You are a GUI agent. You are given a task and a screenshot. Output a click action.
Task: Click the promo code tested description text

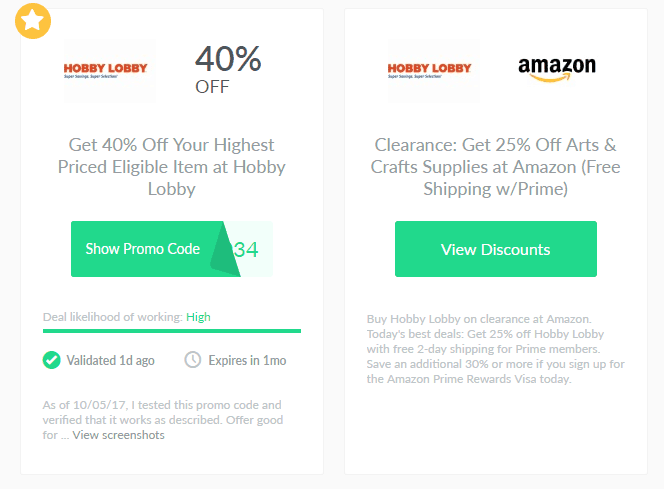tap(163, 420)
